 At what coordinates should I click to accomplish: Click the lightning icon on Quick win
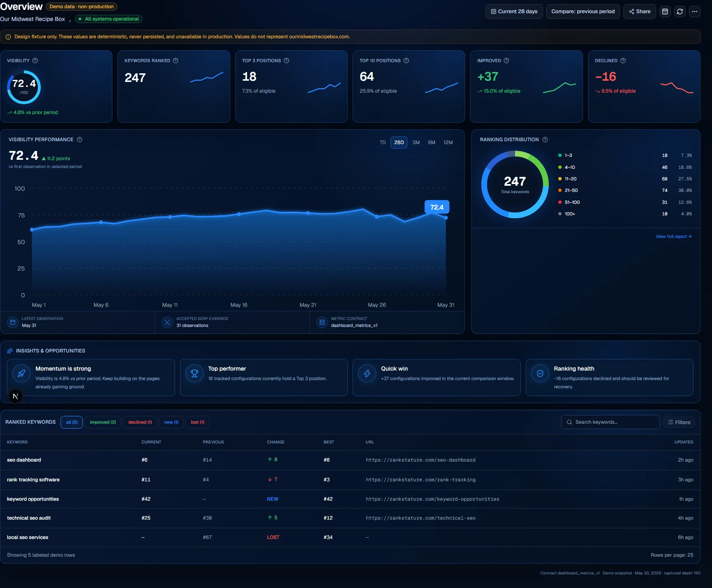(x=367, y=373)
